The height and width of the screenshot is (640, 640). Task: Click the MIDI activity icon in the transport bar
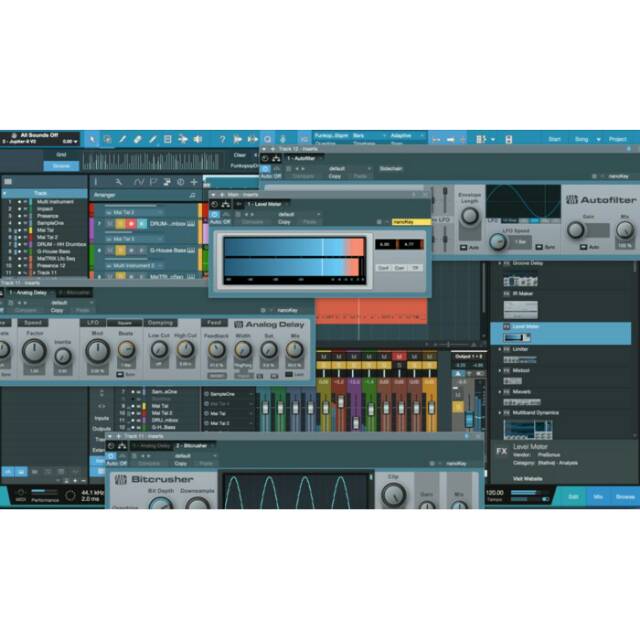(20, 493)
